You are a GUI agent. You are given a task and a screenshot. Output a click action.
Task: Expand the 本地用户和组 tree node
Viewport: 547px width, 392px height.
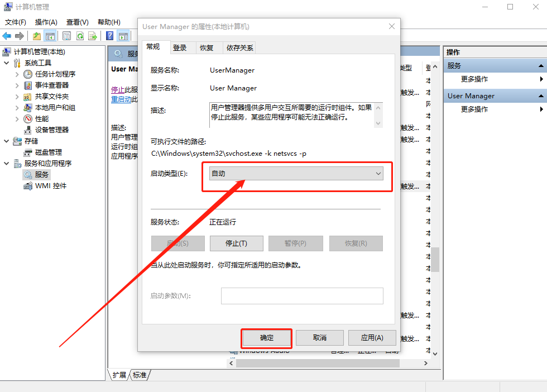17,108
